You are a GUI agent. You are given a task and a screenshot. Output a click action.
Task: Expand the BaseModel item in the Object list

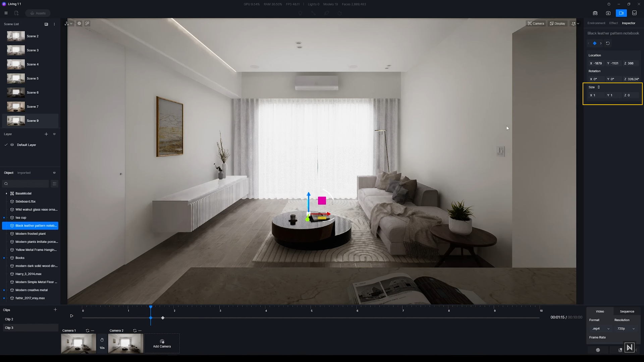[x=6, y=193]
